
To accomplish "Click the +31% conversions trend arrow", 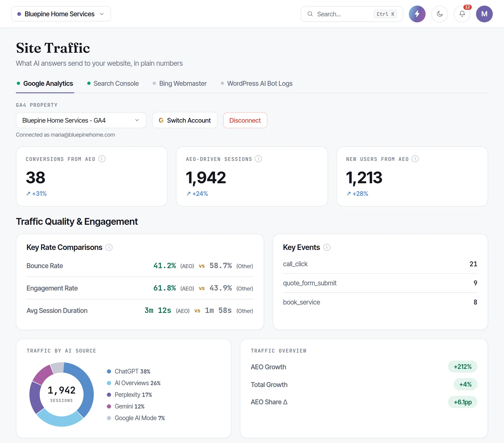I will click(28, 194).
